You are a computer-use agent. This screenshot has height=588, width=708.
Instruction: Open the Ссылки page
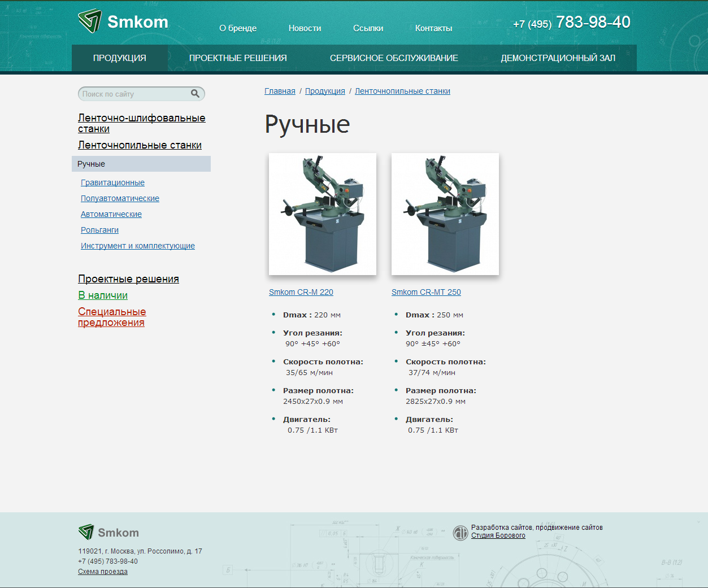click(368, 28)
